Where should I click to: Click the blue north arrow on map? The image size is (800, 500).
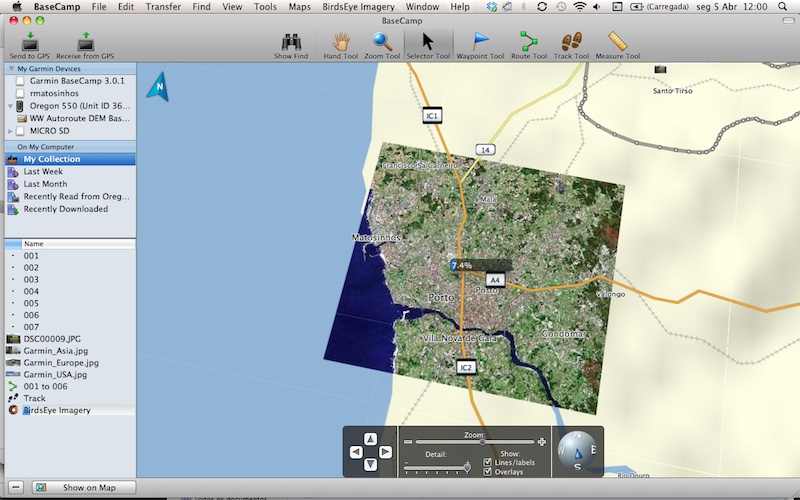tap(159, 86)
